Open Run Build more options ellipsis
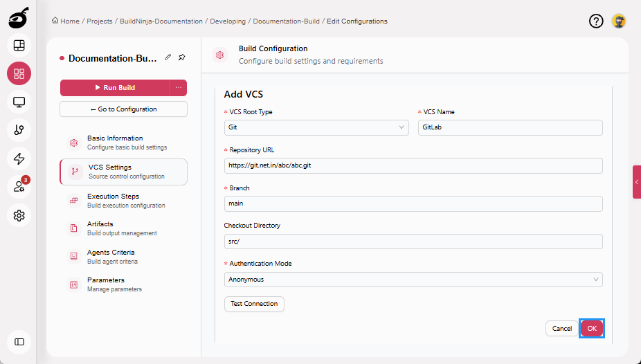641x364 pixels. tap(179, 88)
